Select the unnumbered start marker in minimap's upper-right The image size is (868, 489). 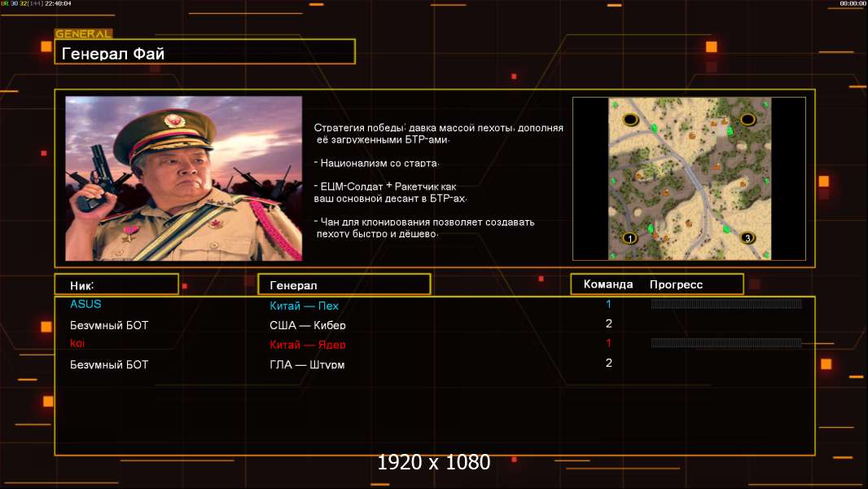(747, 119)
